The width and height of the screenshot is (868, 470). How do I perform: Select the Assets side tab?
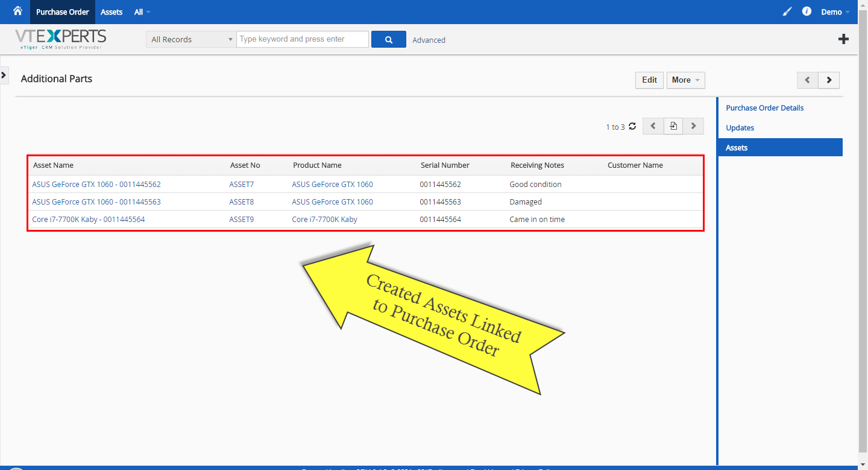click(781, 148)
